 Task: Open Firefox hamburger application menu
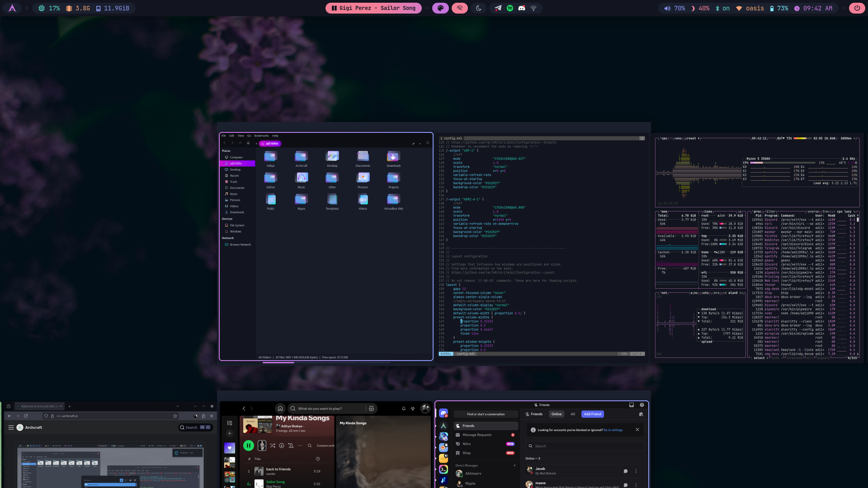click(x=211, y=416)
